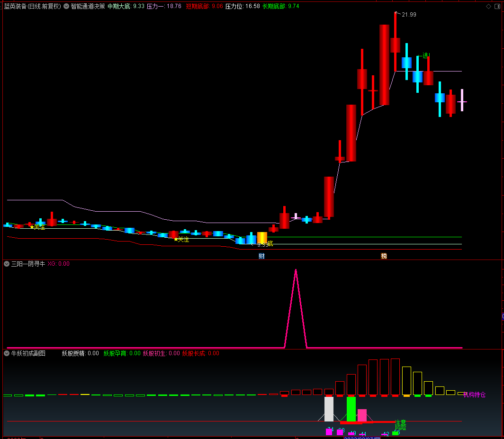Click the 三阳一阴寻牛 indicator title
504x439 pixels.
pos(28,264)
